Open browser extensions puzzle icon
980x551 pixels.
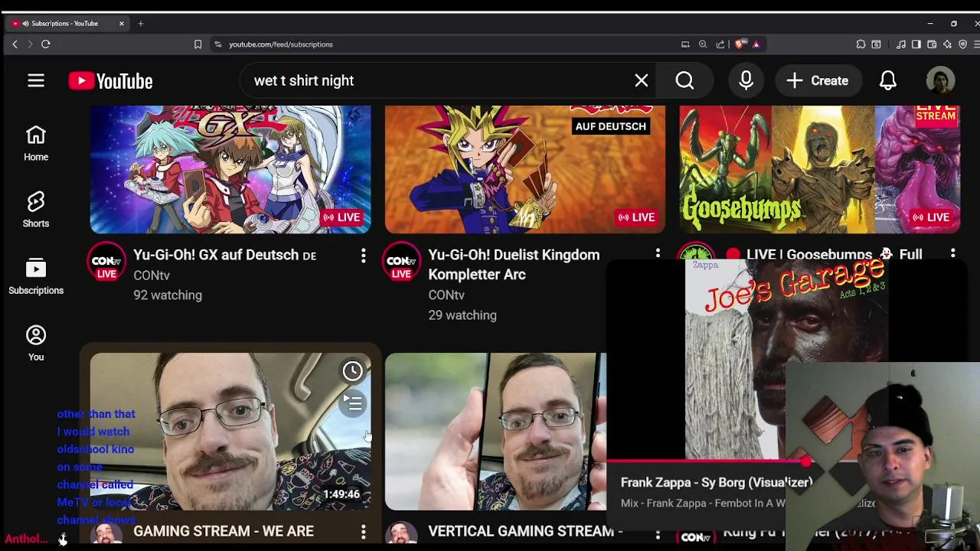click(861, 44)
